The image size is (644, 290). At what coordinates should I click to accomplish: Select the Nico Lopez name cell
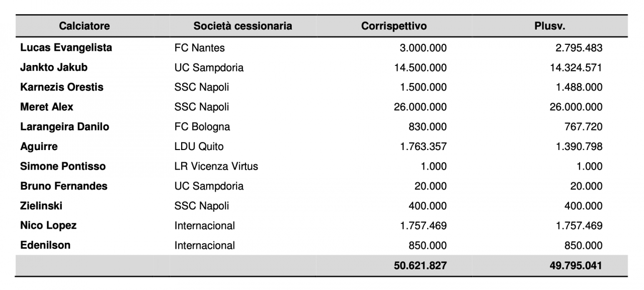pyautogui.click(x=48, y=226)
